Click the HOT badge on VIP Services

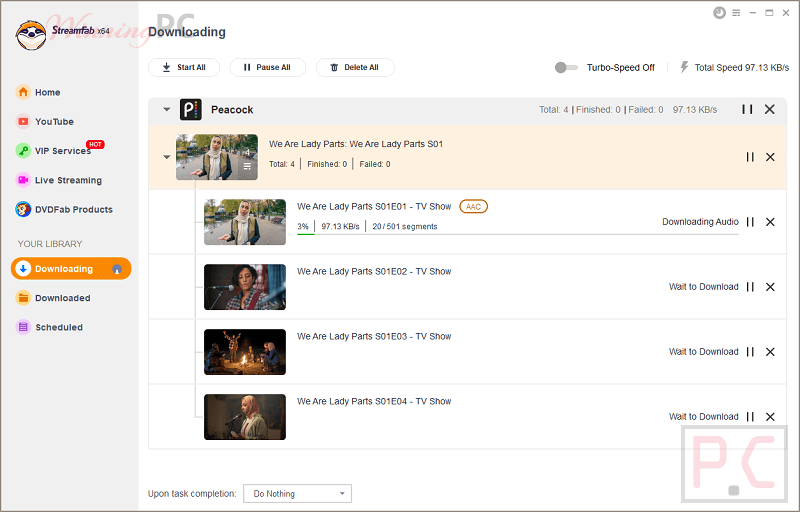click(95, 144)
